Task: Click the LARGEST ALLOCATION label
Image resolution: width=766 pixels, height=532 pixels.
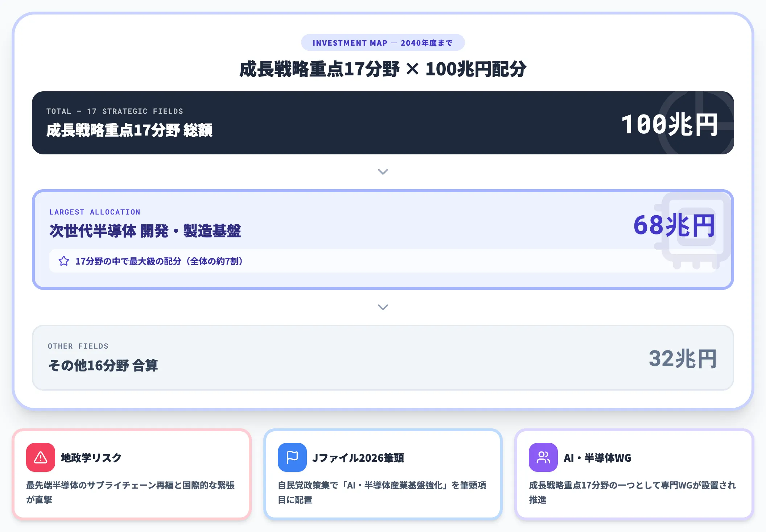Action: click(x=95, y=212)
